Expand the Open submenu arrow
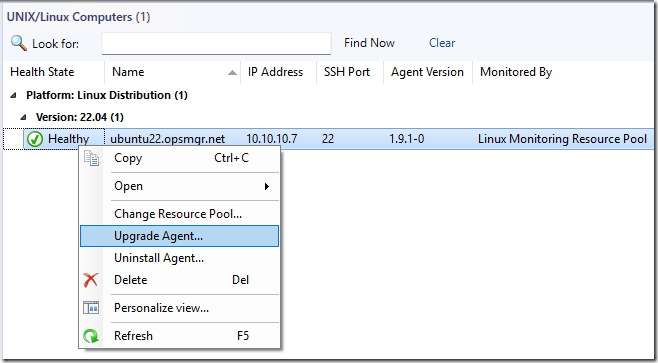 (266, 186)
